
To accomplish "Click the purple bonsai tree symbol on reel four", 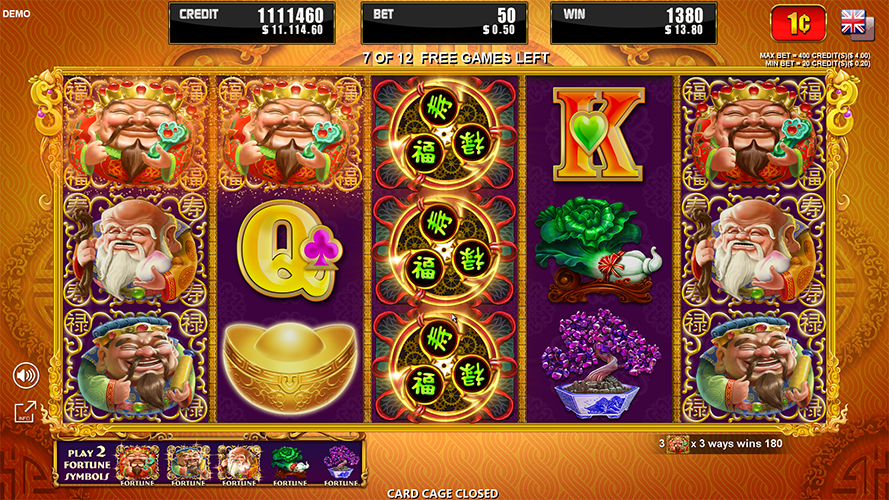I will pos(599,365).
